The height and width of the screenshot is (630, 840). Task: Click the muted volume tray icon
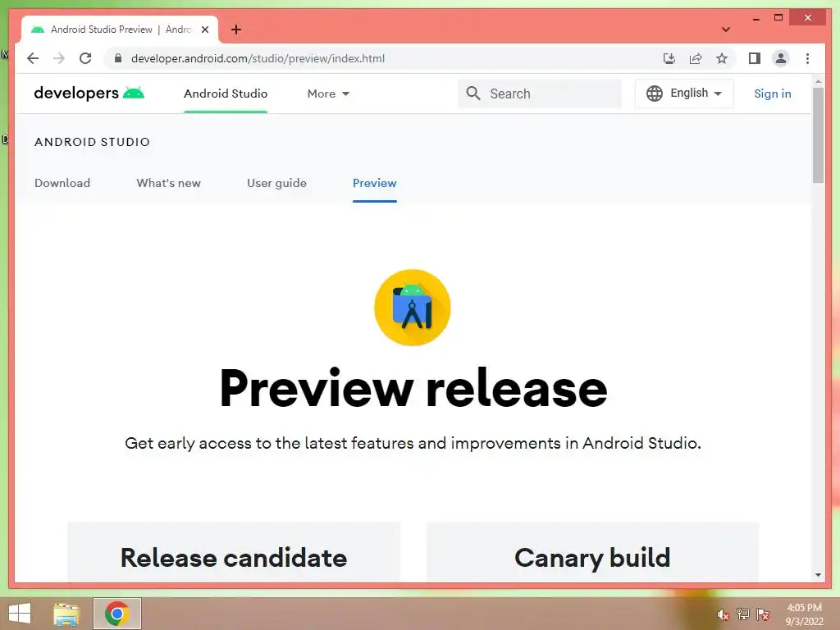[723, 614]
